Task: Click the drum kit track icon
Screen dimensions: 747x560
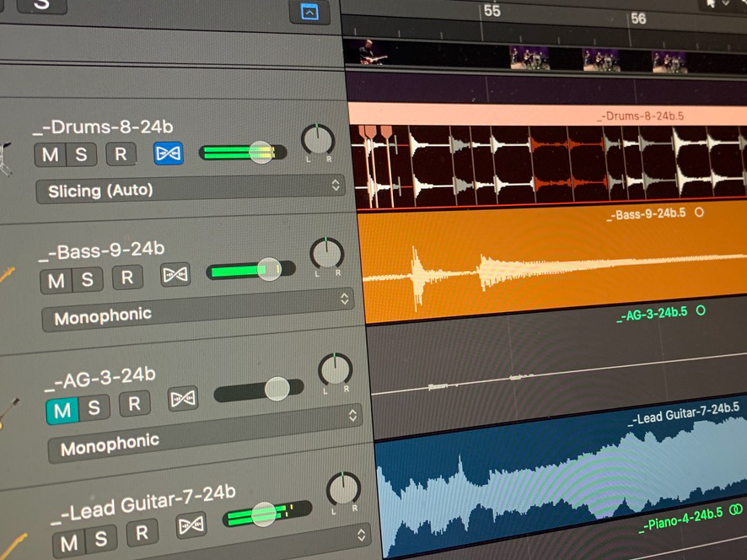Action: pyautogui.click(x=6, y=159)
